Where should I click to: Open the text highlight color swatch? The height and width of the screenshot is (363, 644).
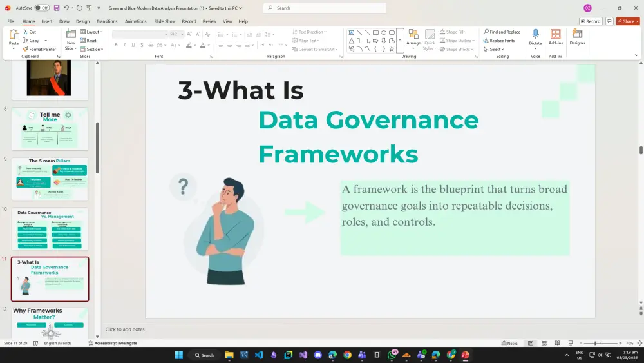(189, 44)
